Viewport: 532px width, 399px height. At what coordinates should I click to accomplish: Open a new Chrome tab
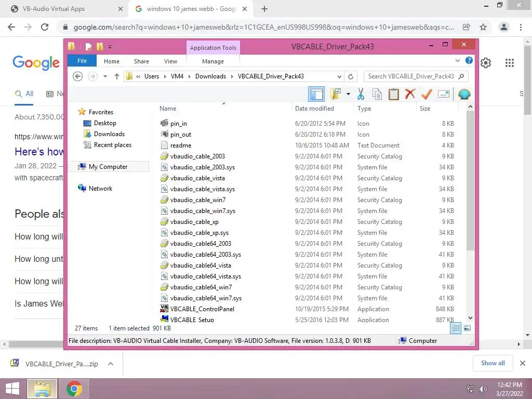[264, 9]
